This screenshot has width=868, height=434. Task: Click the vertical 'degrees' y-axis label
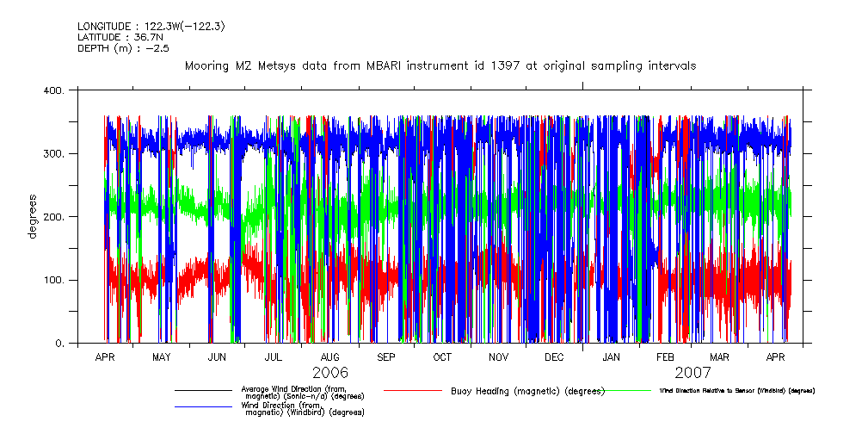(33, 217)
